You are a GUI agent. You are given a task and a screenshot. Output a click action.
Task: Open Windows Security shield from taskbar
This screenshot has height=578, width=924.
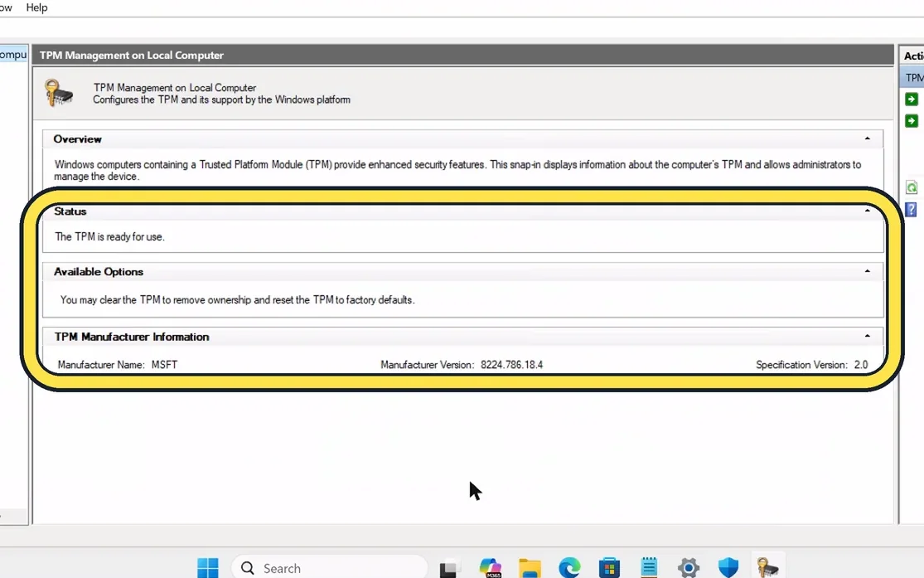728,568
